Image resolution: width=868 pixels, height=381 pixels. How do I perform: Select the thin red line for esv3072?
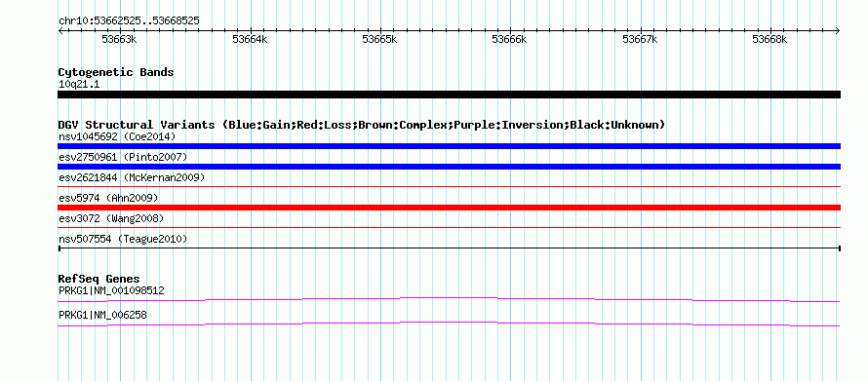coord(449,227)
